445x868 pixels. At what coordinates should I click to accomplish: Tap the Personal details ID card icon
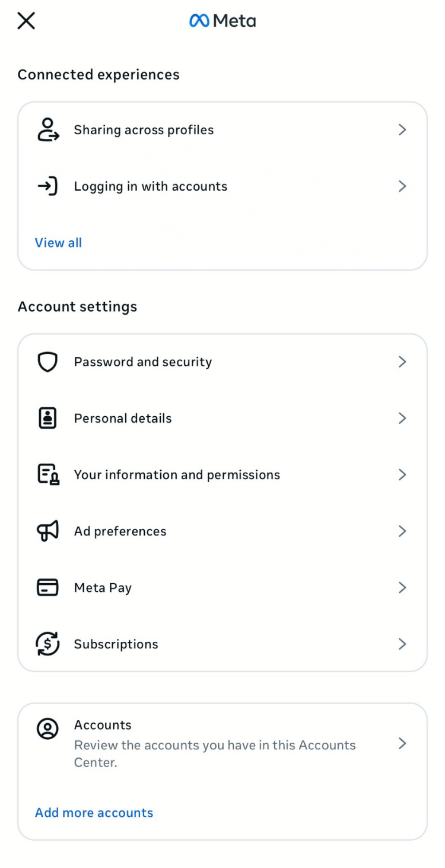(47, 419)
